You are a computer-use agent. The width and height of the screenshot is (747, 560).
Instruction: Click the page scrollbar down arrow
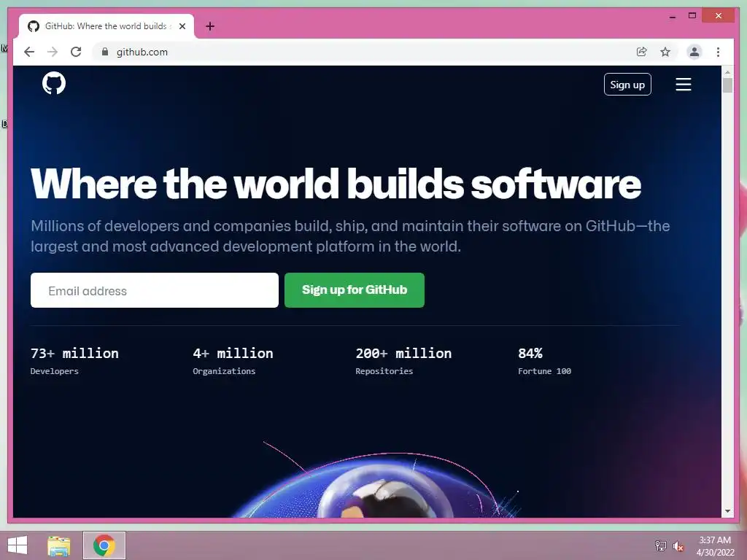click(727, 511)
